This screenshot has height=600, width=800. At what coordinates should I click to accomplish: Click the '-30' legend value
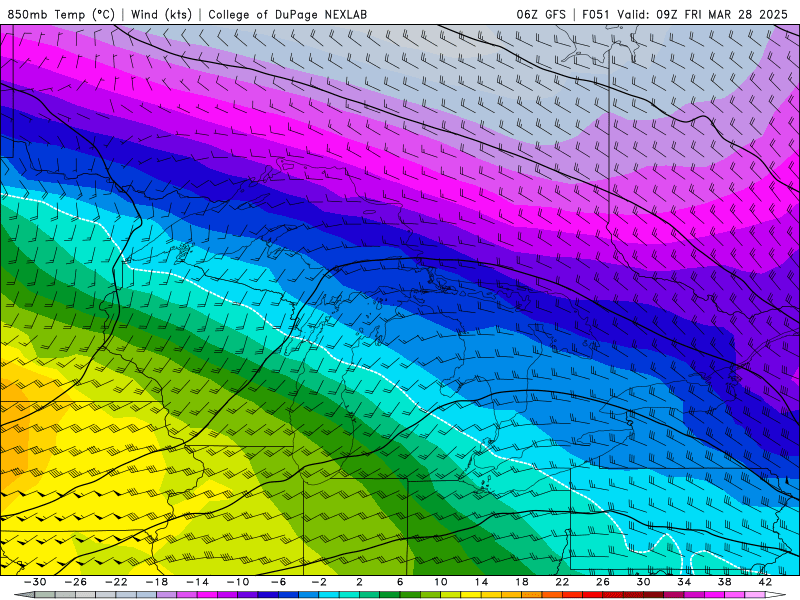click(35, 582)
